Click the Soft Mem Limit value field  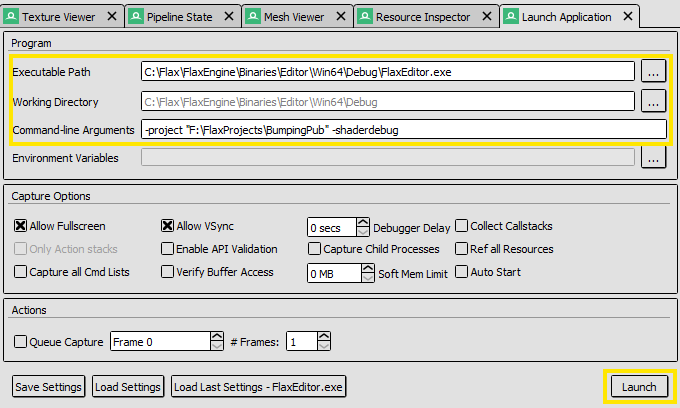pyautogui.click(x=334, y=274)
